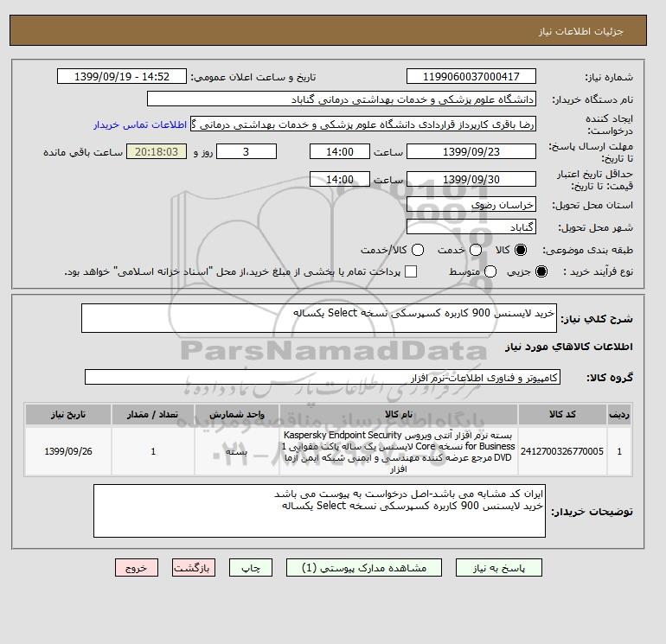Viewport: 666px width, 644px height.
Task: Click the quantity cell showing 1
Action: click(x=153, y=451)
